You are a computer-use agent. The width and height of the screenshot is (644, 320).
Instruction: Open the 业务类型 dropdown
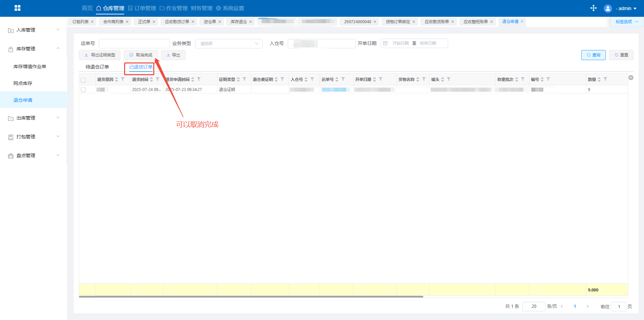point(229,44)
